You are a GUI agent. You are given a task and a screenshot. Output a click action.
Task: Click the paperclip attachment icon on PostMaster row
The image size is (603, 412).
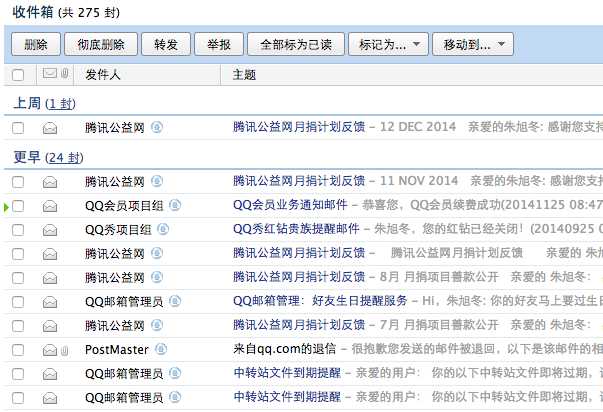65,350
